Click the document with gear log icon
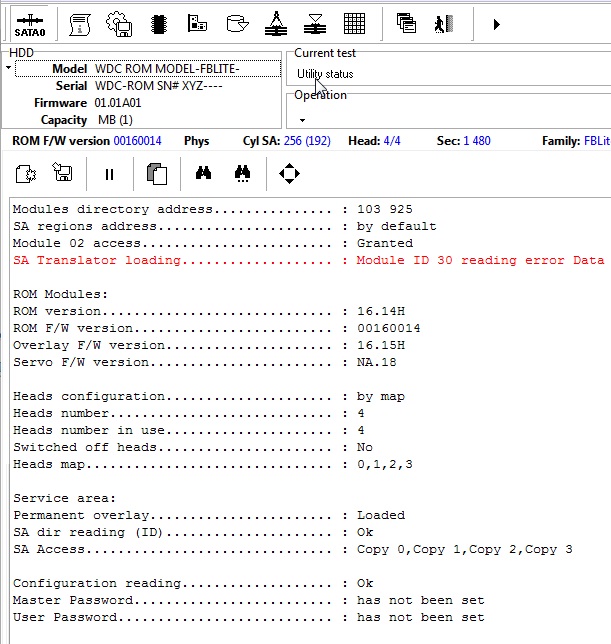Image resolution: width=611 pixels, height=644 pixels. point(26,174)
